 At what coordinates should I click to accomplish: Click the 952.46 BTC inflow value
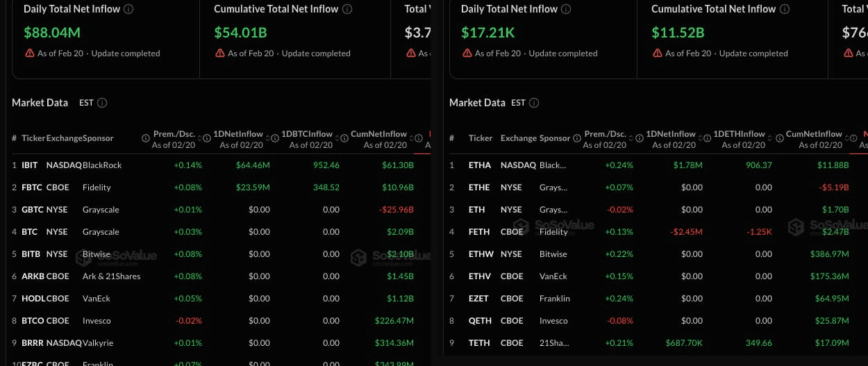[x=326, y=165]
